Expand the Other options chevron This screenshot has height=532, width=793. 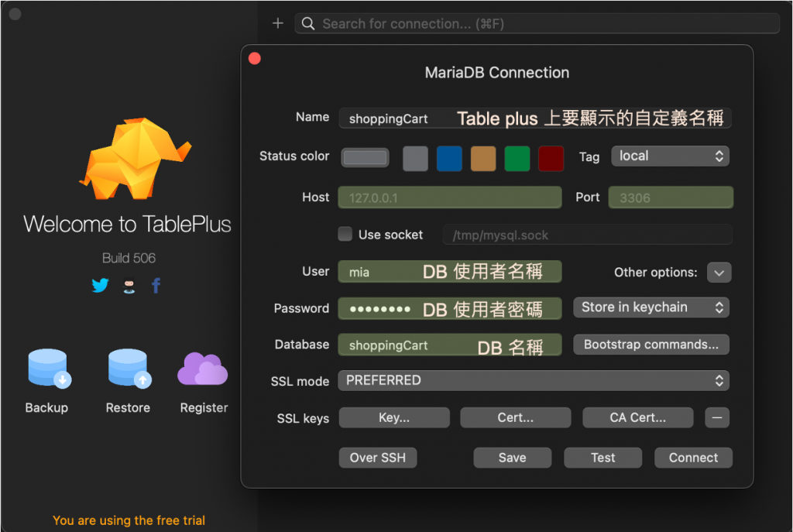point(719,273)
